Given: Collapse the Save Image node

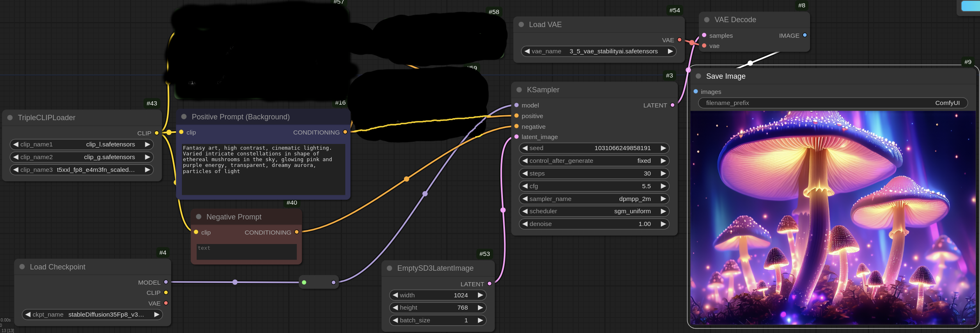Looking at the screenshot, I should pyautogui.click(x=698, y=76).
